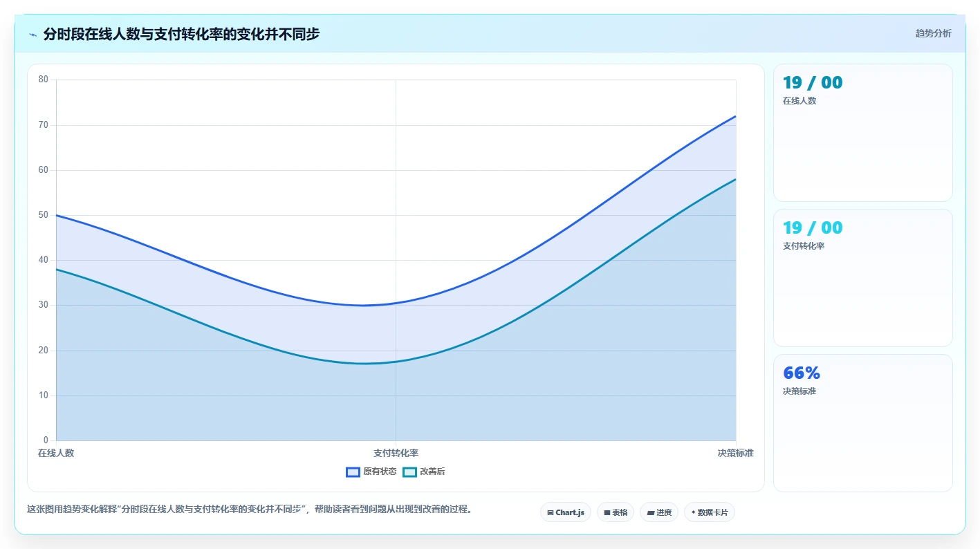980x549 pixels.
Task: Click the 80 y-axis tick label
Action: pos(43,80)
